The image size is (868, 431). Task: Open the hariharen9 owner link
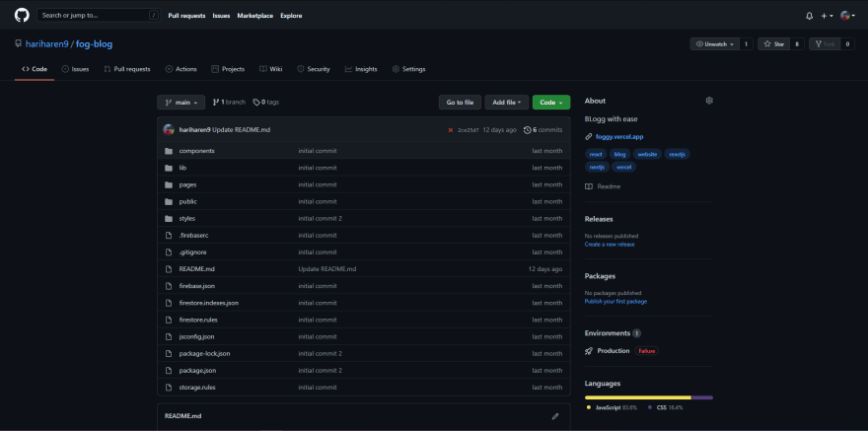pos(47,43)
